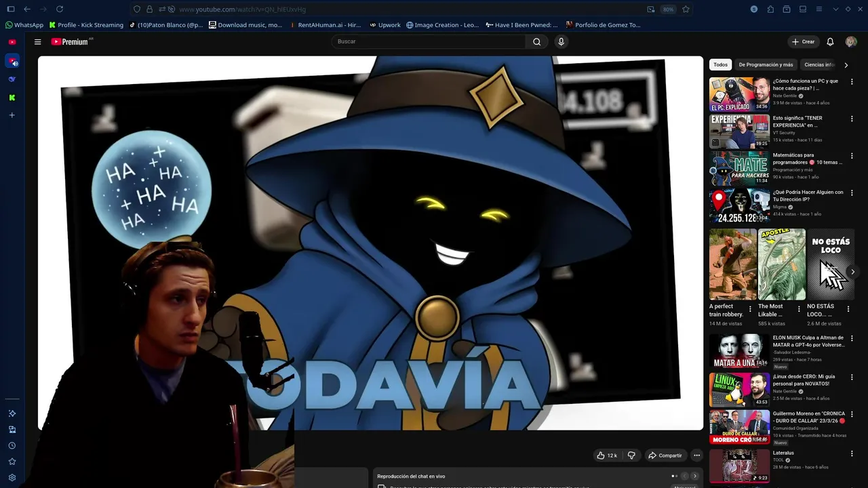Open the tab list dropdown chevron in titlebar
This screenshot has height=488, width=868.
835,9
